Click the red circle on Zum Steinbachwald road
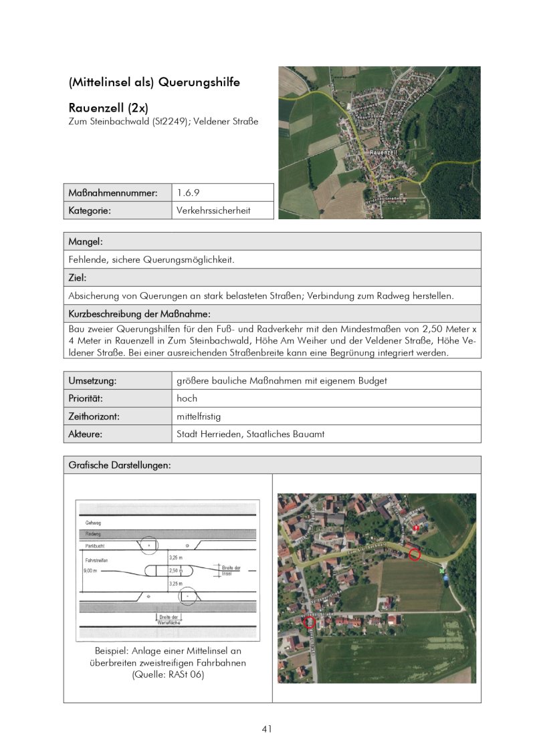Screen dimensions: 535x756 (x=415, y=554)
